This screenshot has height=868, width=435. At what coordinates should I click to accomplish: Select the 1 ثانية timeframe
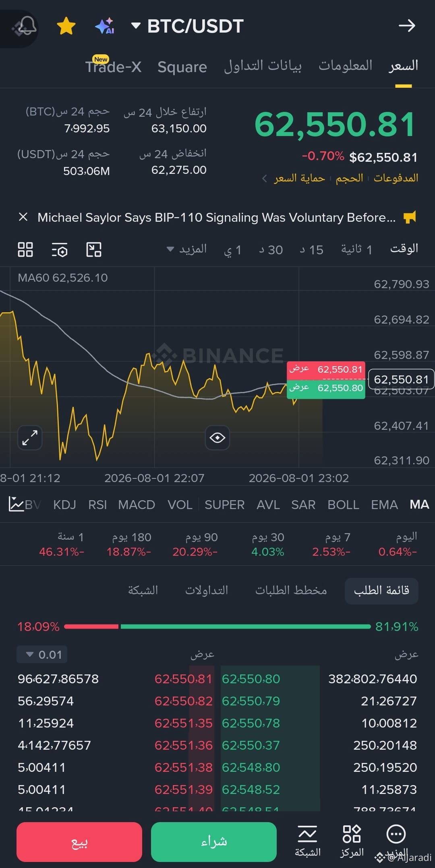[356, 249]
